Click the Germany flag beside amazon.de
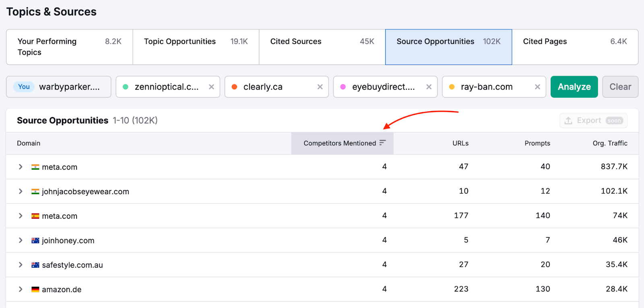This screenshot has width=644, height=308. (x=35, y=290)
